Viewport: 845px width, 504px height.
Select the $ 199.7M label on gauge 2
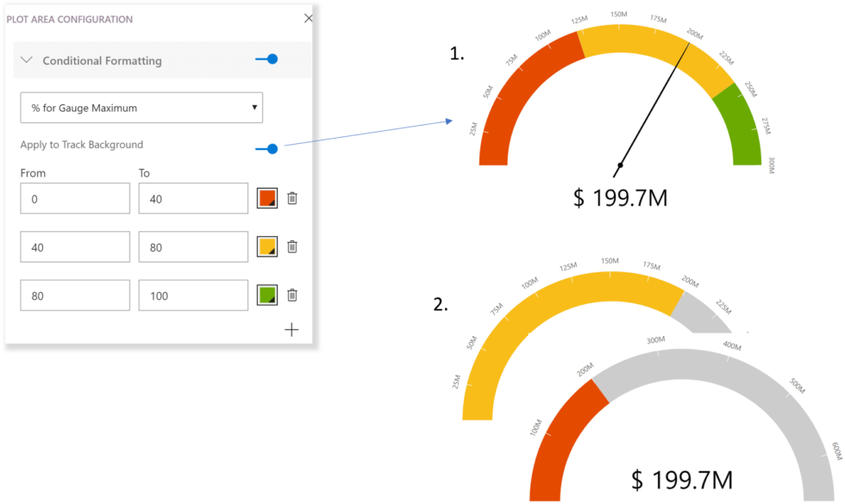pyautogui.click(x=681, y=479)
